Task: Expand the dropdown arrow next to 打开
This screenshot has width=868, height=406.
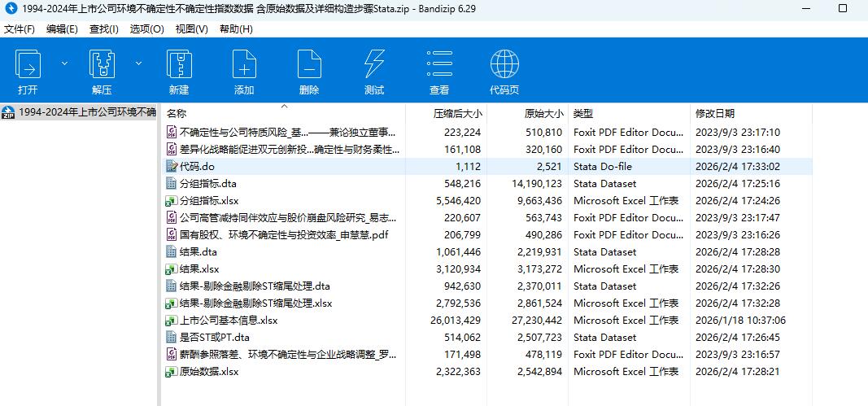Action: [x=64, y=63]
